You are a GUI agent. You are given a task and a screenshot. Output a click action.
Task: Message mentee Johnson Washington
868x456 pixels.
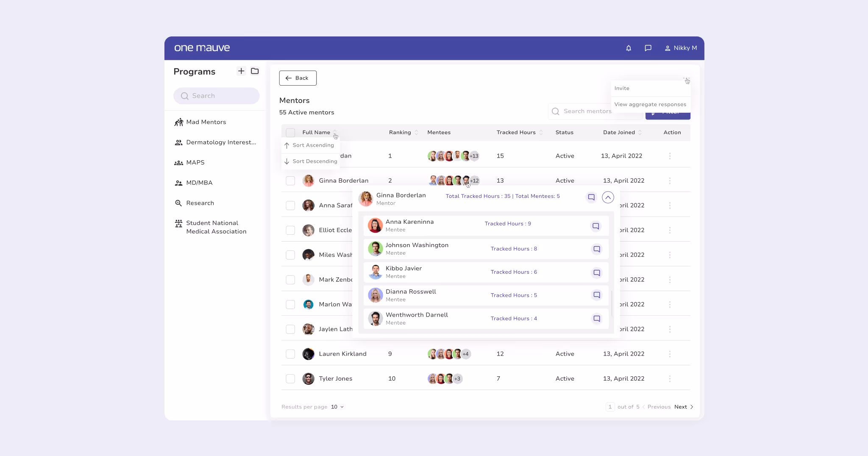[x=597, y=249]
